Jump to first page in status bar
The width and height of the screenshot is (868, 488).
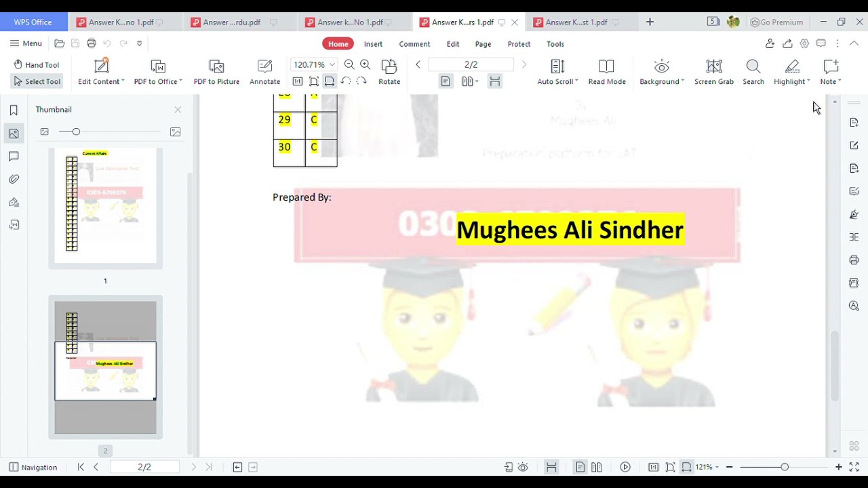81,467
